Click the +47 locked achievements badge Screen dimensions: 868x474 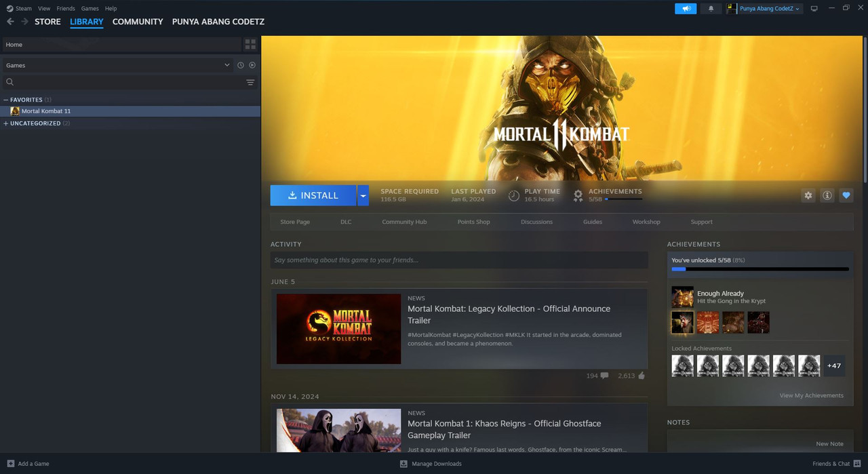(x=834, y=366)
